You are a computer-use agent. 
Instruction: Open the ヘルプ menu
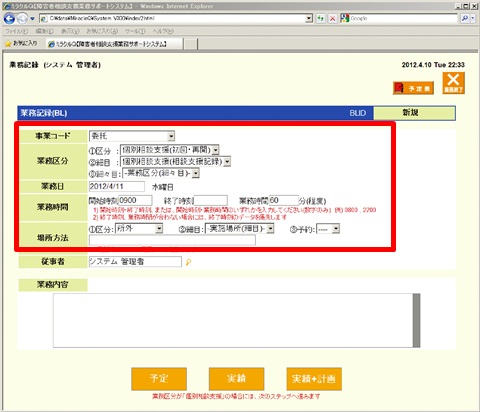point(163,31)
